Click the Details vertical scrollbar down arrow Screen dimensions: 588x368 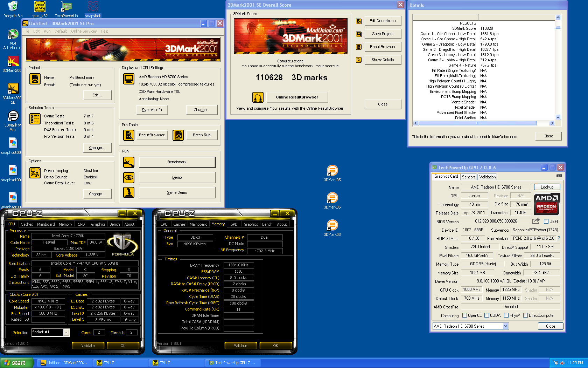click(558, 117)
